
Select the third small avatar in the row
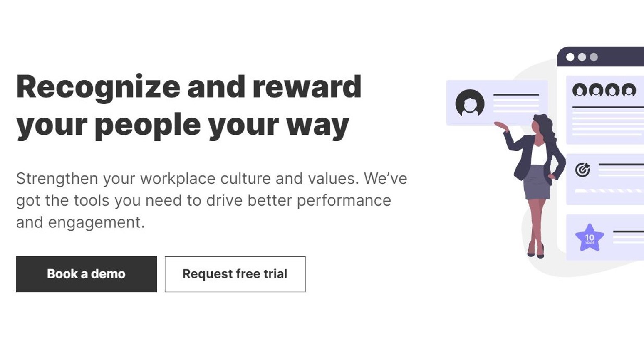612,90
